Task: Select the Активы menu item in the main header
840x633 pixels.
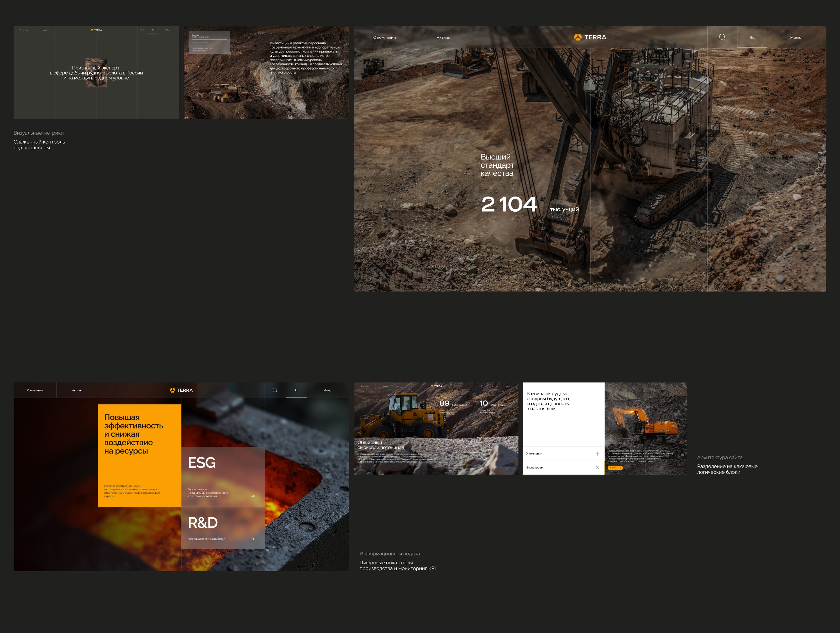Action: [443, 37]
